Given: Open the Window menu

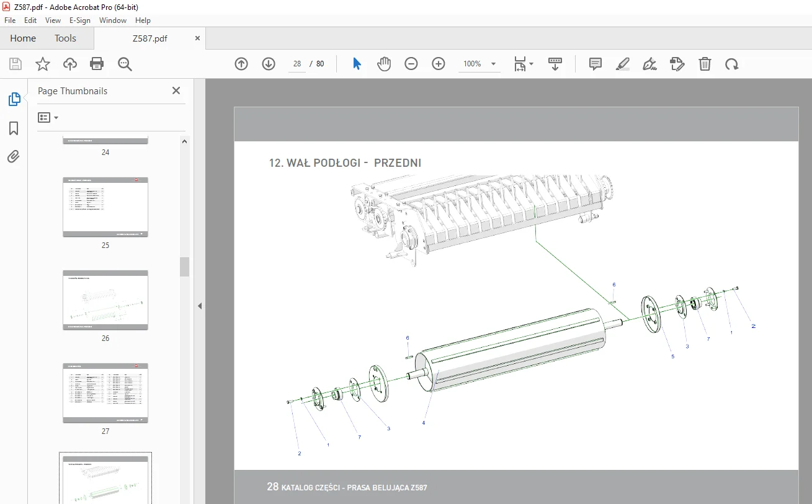Looking at the screenshot, I should 113,20.
